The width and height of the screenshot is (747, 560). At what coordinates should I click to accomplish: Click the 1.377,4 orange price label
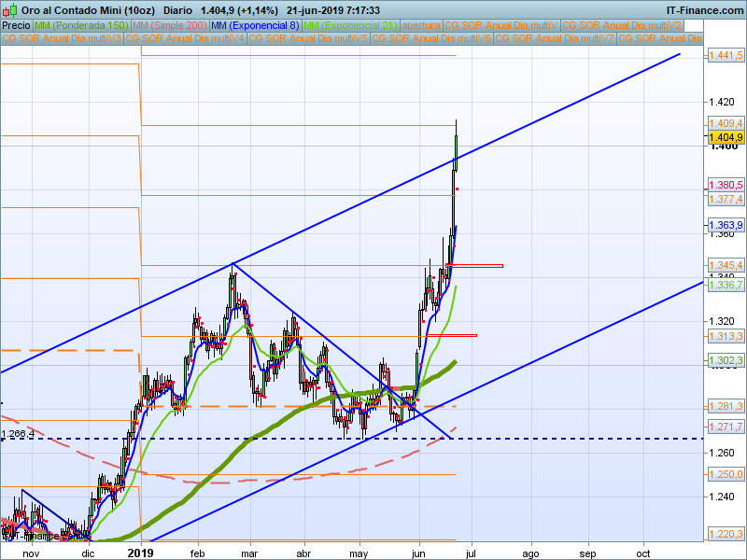(726, 199)
